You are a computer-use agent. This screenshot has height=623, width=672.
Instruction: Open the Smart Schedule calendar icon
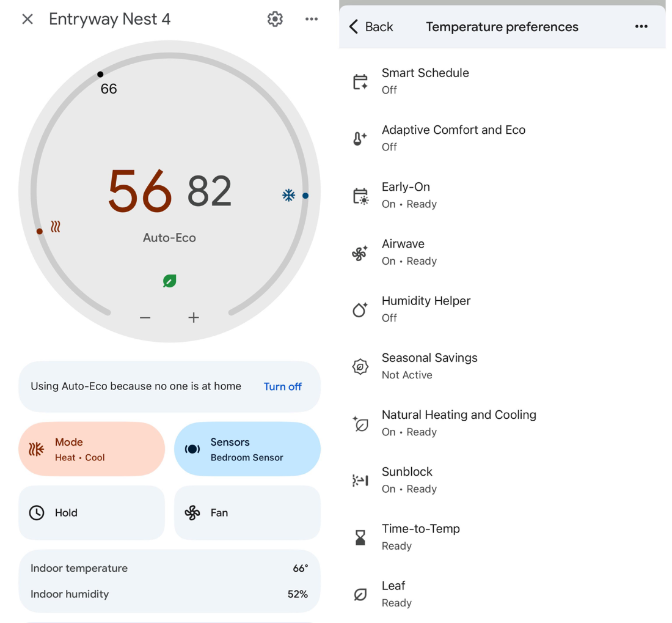pos(360,81)
